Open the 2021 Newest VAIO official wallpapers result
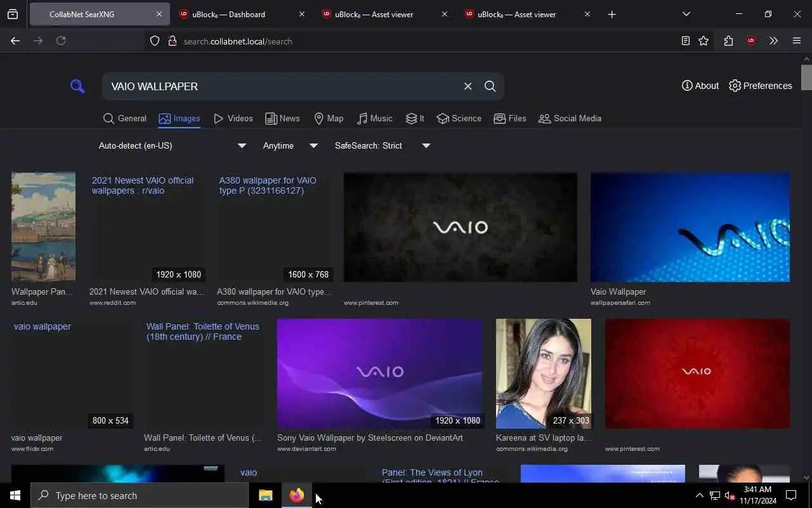Image resolution: width=812 pixels, height=508 pixels. (x=147, y=227)
